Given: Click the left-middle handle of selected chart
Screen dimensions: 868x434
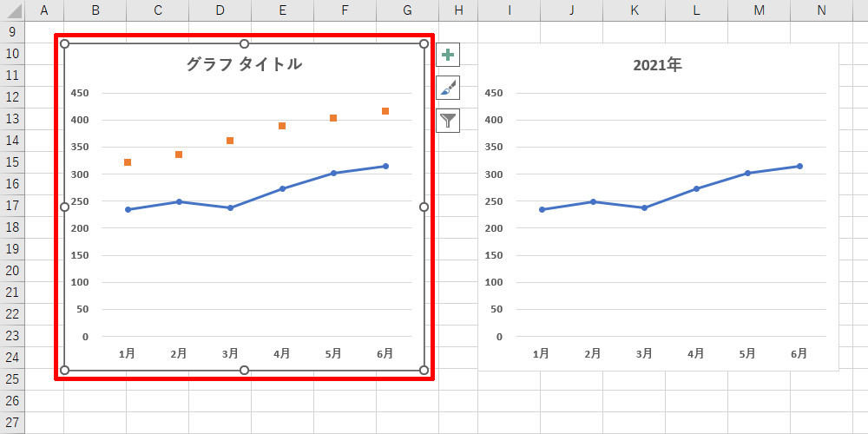Looking at the screenshot, I should pyautogui.click(x=64, y=207).
